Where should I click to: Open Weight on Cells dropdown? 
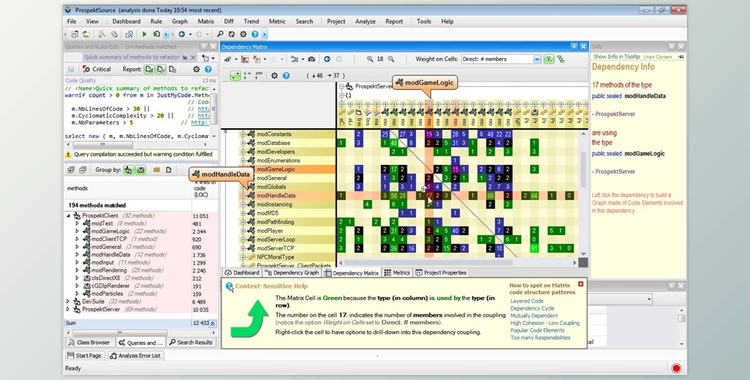click(537, 59)
